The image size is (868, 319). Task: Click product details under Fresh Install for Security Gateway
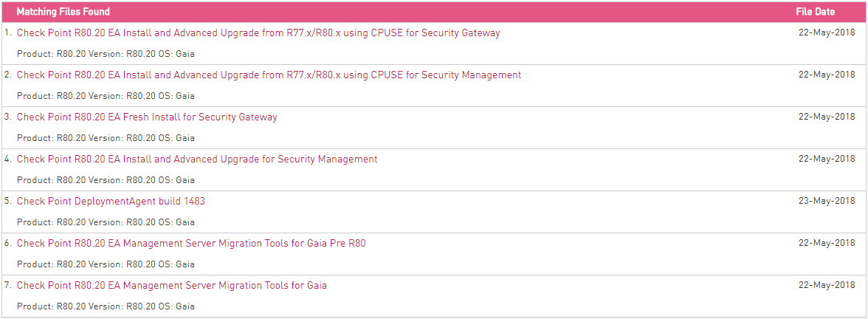[106, 138]
